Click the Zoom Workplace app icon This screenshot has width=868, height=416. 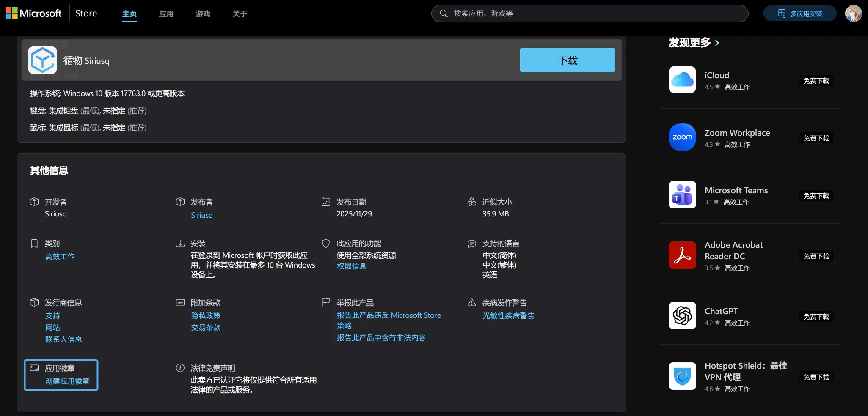coord(681,137)
